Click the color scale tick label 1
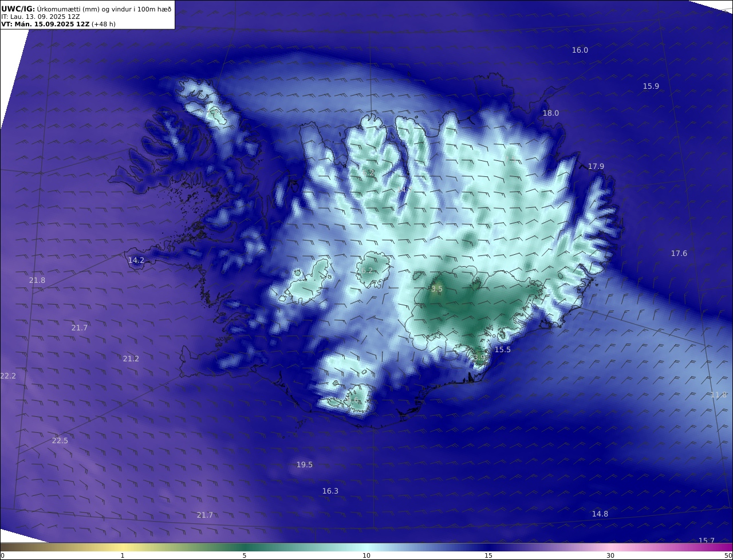 click(x=123, y=556)
